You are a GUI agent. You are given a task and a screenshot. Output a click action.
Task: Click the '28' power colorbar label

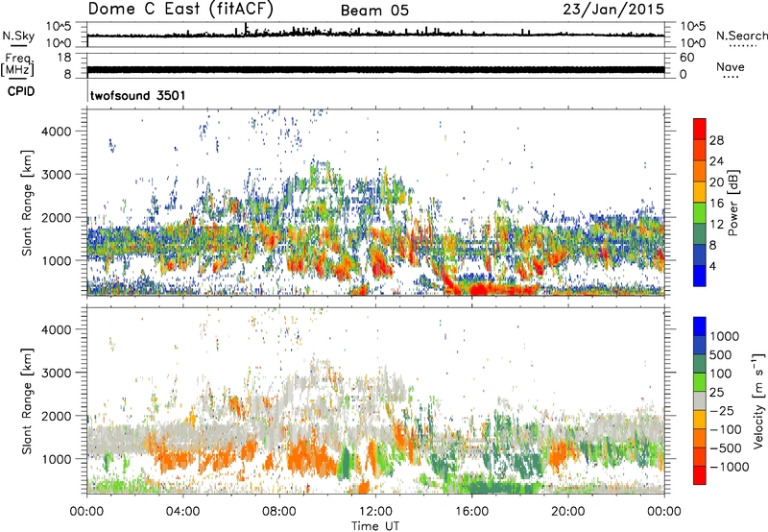click(716, 140)
